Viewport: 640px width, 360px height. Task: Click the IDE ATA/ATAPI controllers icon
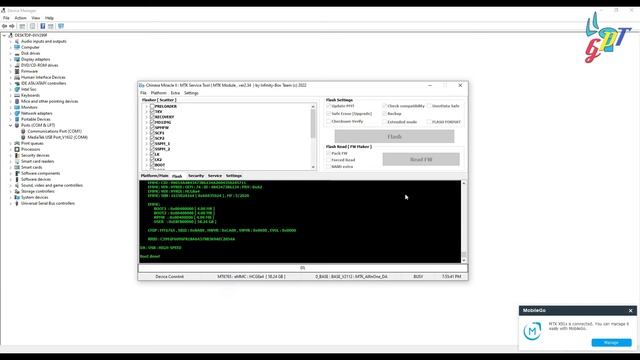point(17,83)
